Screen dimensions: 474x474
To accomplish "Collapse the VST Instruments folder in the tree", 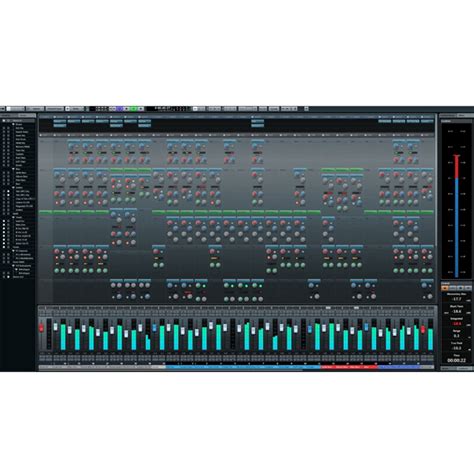I will pyautogui.click(x=13, y=266).
